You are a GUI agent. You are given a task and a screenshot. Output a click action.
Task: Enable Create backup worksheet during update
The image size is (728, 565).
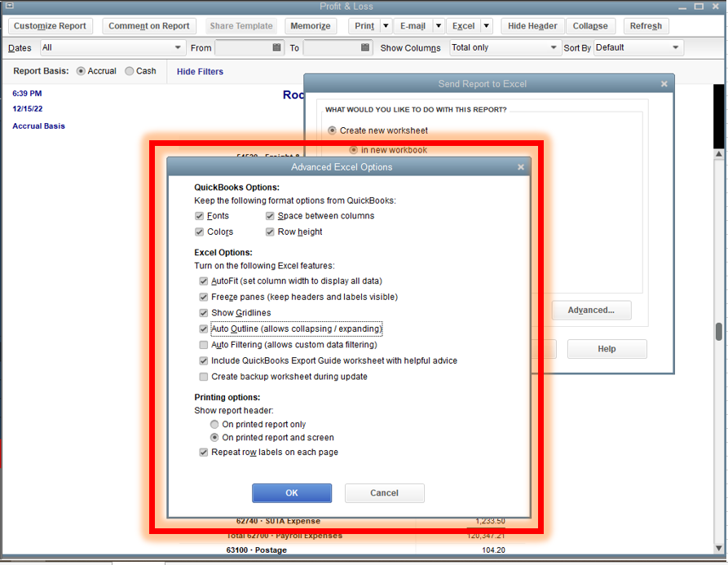pos(203,377)
